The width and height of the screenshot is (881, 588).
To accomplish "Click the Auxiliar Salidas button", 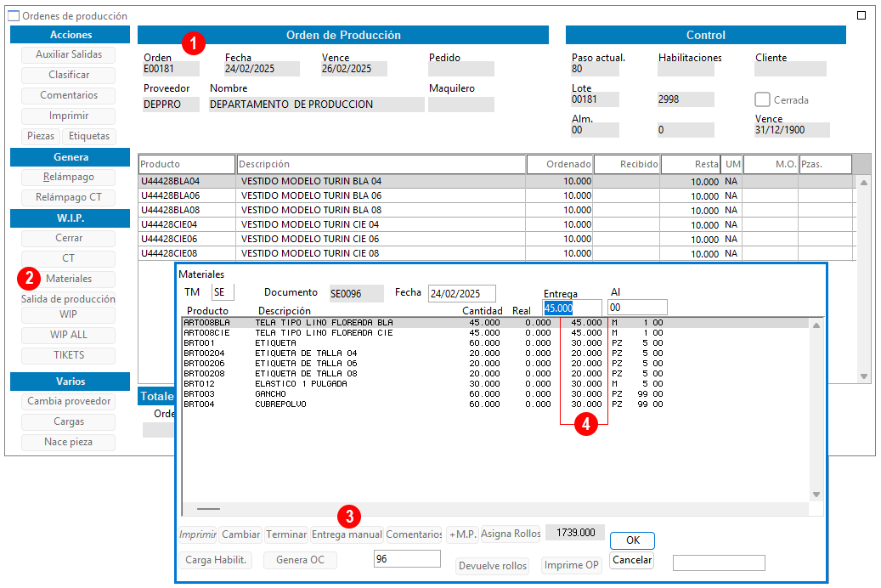I will coord(69,54).
